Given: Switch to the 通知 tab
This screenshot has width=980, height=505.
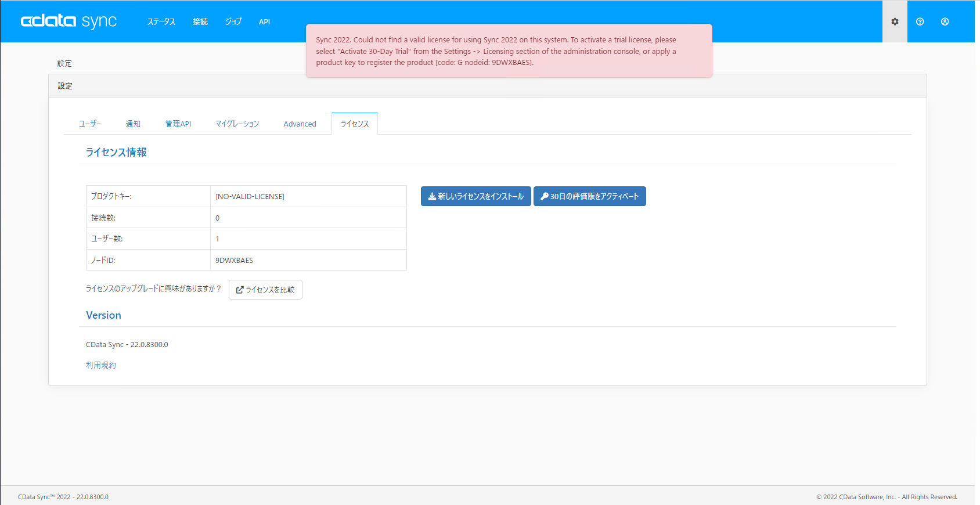Looking at the screenshot, I should click(133, 124).
